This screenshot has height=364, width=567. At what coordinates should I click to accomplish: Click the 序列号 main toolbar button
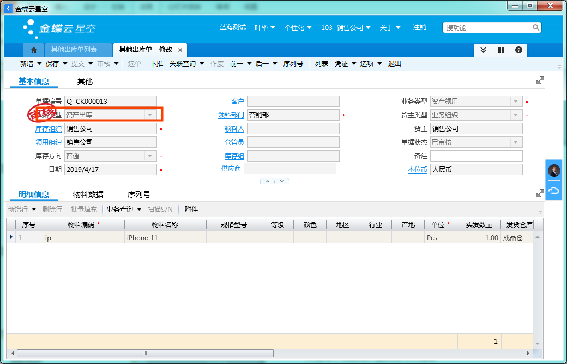[x=293, y=64]
